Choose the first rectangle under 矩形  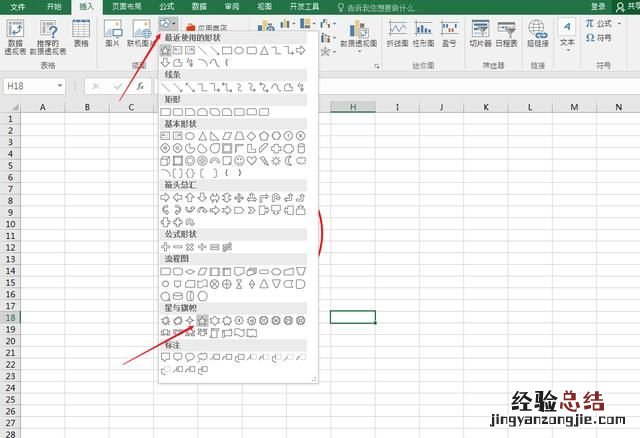click(x=165, y=111)
